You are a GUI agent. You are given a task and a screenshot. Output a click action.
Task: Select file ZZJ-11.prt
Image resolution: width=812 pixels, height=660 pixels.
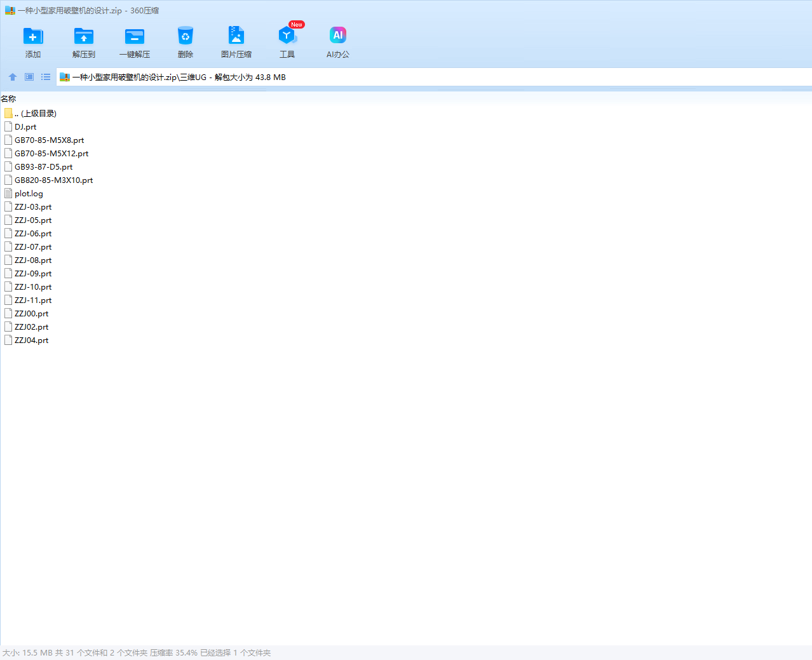coord(28,300)
